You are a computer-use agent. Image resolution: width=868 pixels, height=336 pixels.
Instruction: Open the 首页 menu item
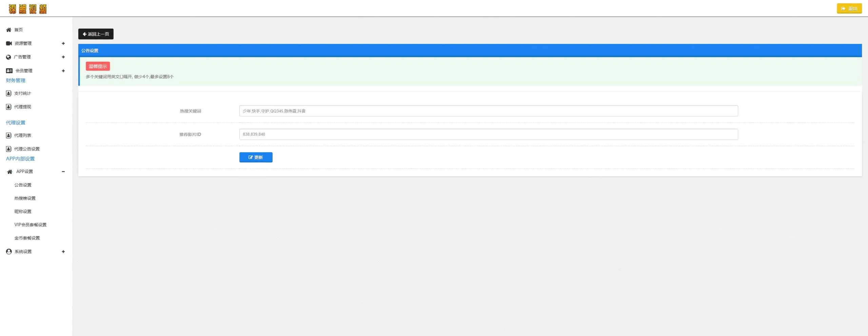(x=18, y=30)
